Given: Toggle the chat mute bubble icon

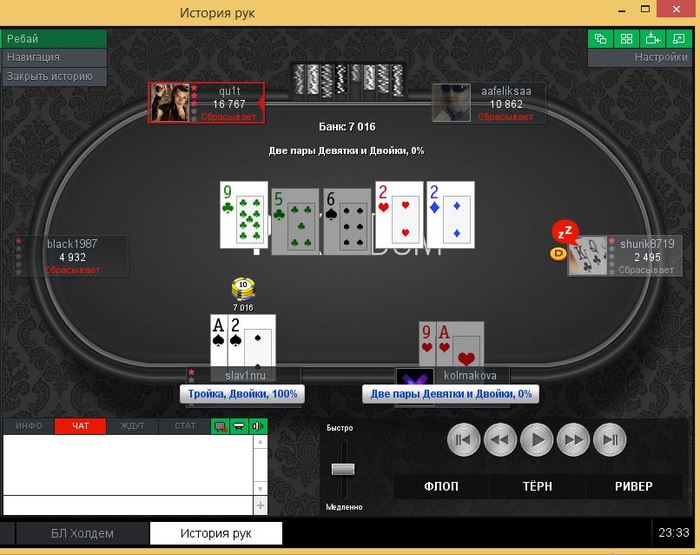Looking at the screenshot, I should [x=220, y=426].
